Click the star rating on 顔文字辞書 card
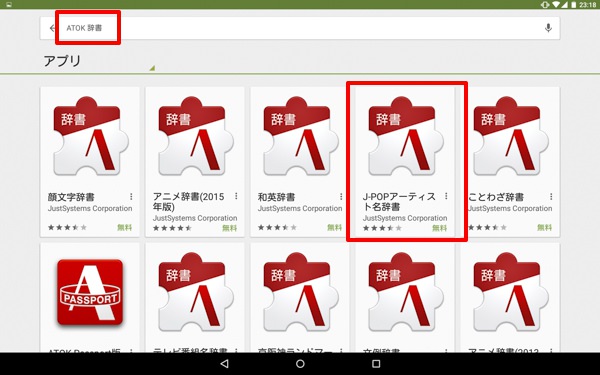600x375 pixels. [x=67, y=228]
